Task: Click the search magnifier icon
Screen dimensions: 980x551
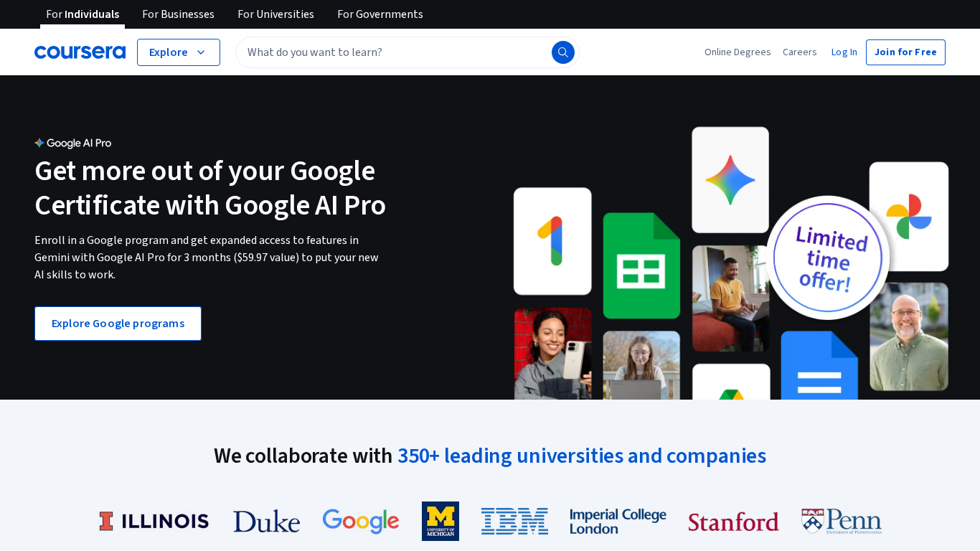Action: pyautogui.click(x=562, y=52)
